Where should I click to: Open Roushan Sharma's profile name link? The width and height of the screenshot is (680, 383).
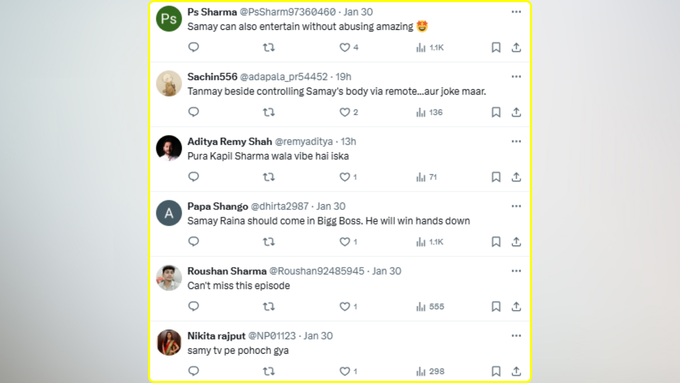point(227,271)
